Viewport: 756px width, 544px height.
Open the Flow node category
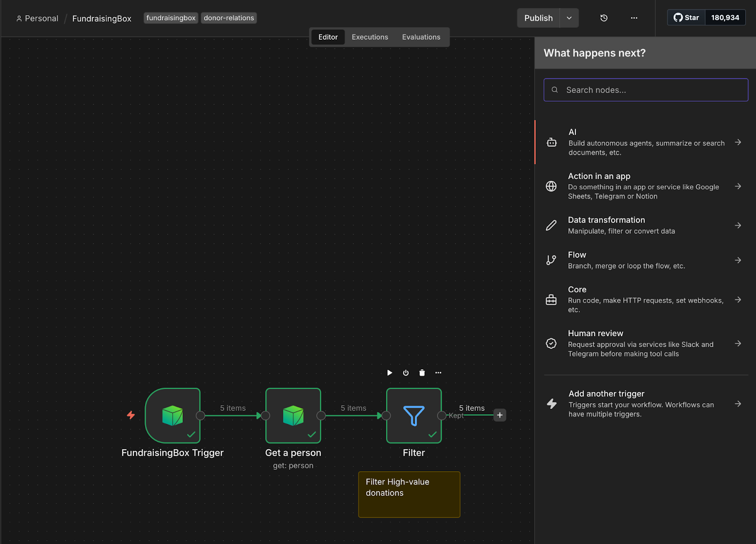(x=645, y=260)
